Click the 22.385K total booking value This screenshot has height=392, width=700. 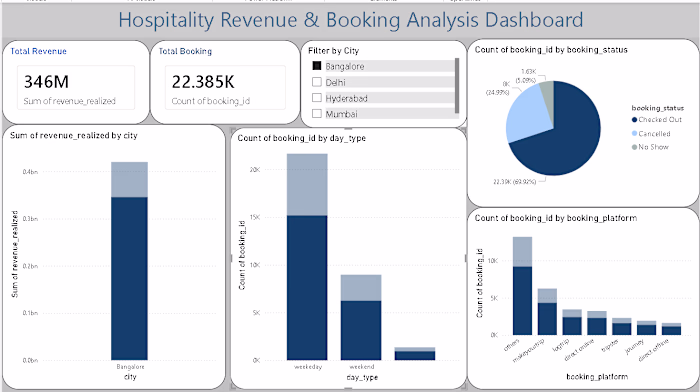[x=203, y=82]
